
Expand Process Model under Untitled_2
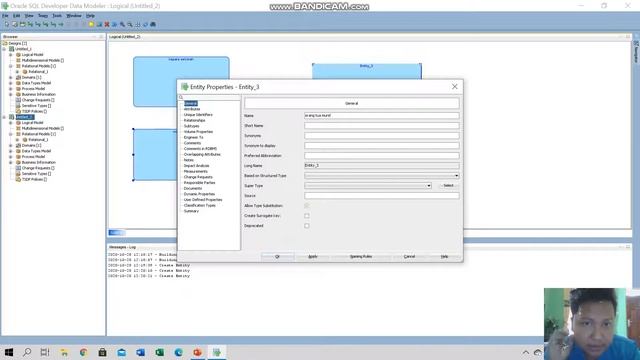pos(11,157)
